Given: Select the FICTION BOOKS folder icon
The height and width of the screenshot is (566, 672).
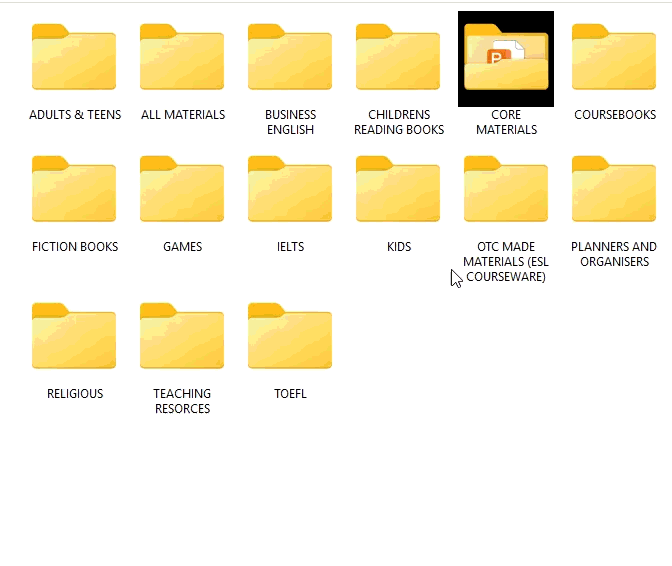Looking at the screenshot, I should (74, 189).
